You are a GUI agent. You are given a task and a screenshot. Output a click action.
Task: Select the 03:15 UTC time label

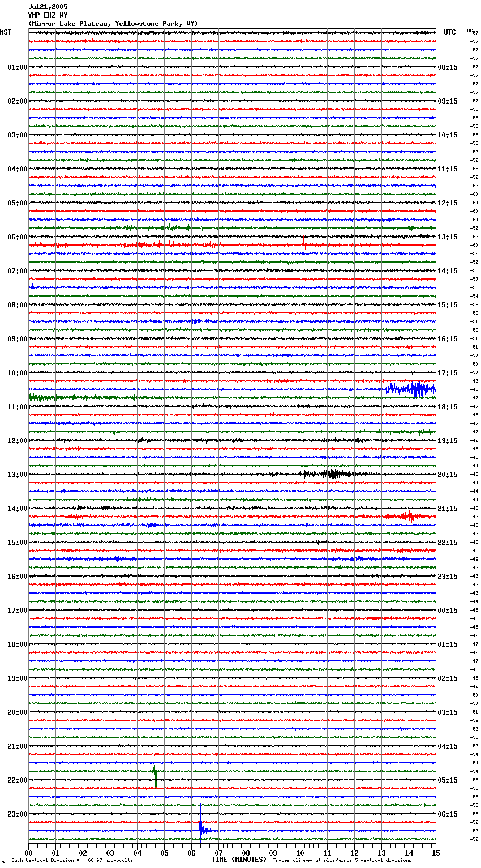click(x=448, y=712)
